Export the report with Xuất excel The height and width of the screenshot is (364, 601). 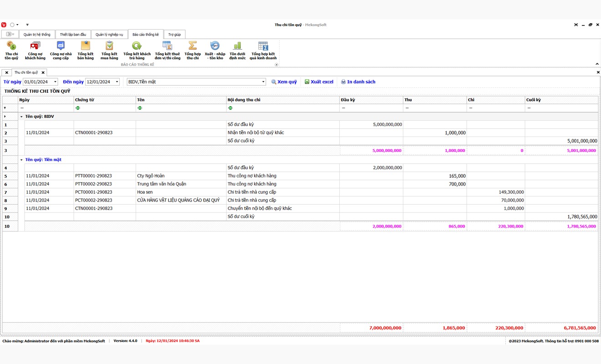click(x=319, y=82)
